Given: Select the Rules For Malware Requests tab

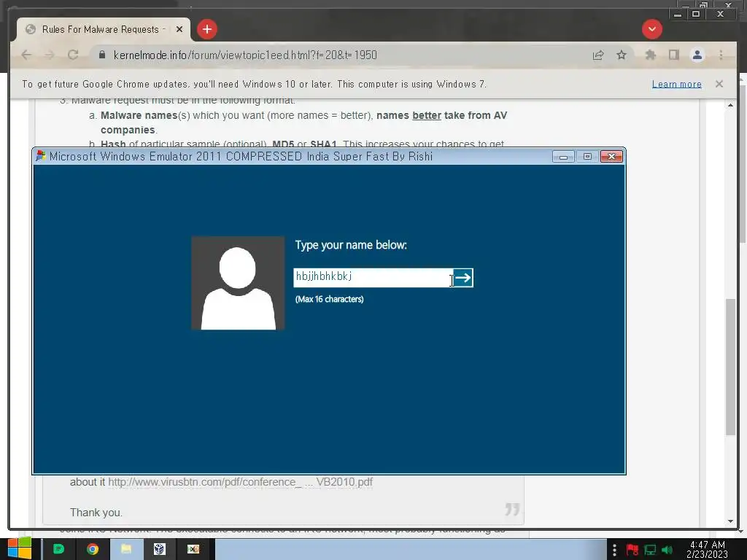Looking at the screenshot, I should click(104, 29).
